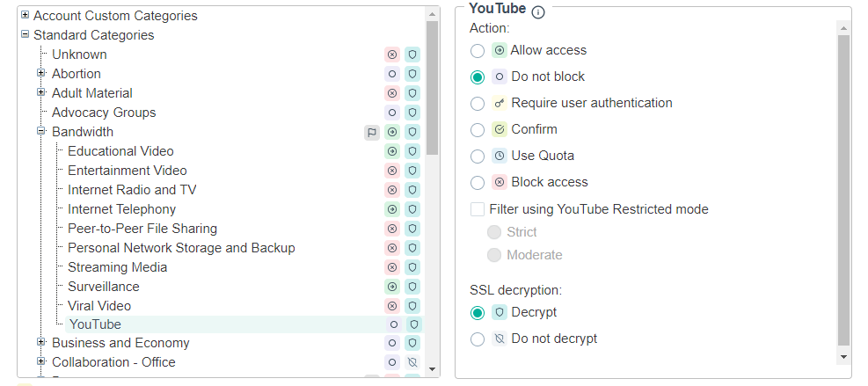
Task: Click the category tree scrollbar thumb
Action: (x=433, y=89)
